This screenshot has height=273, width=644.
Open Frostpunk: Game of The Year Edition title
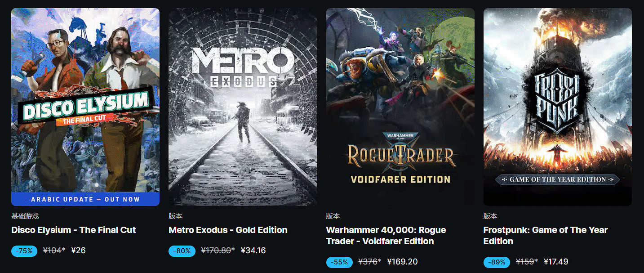click(x=546, y=235)
